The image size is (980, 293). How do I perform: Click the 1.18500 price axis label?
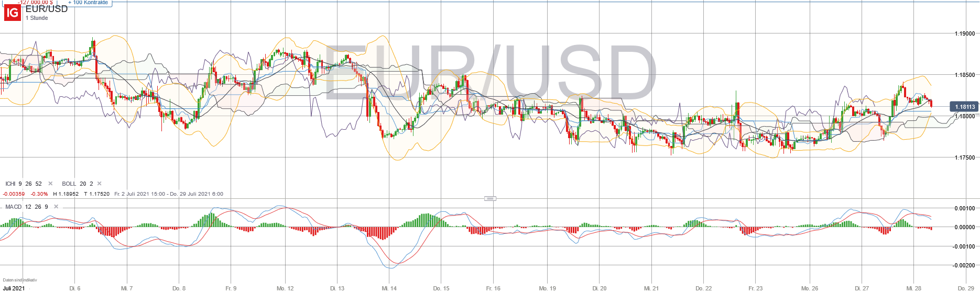[x=965, y=75]
